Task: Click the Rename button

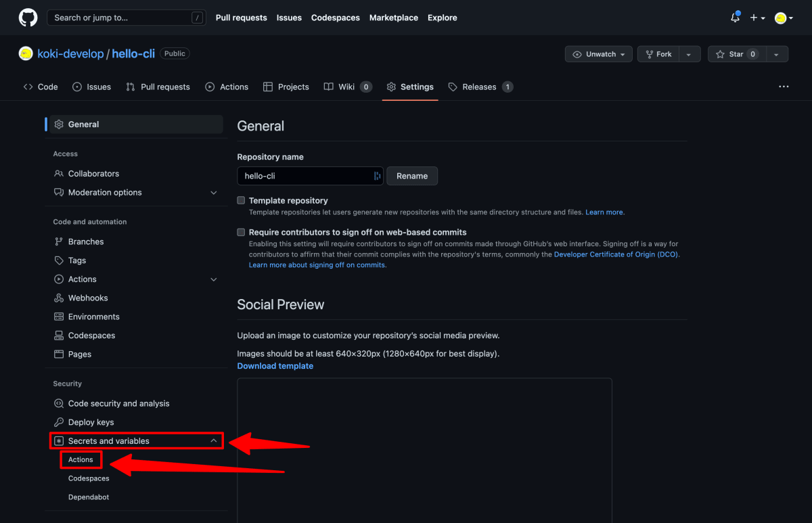Action: tap(412, 176)
